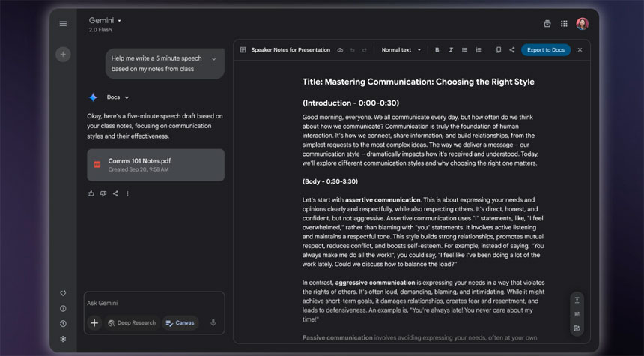
Task: Click the Speaker Notes for Presentation title
Action: point(291,50)
